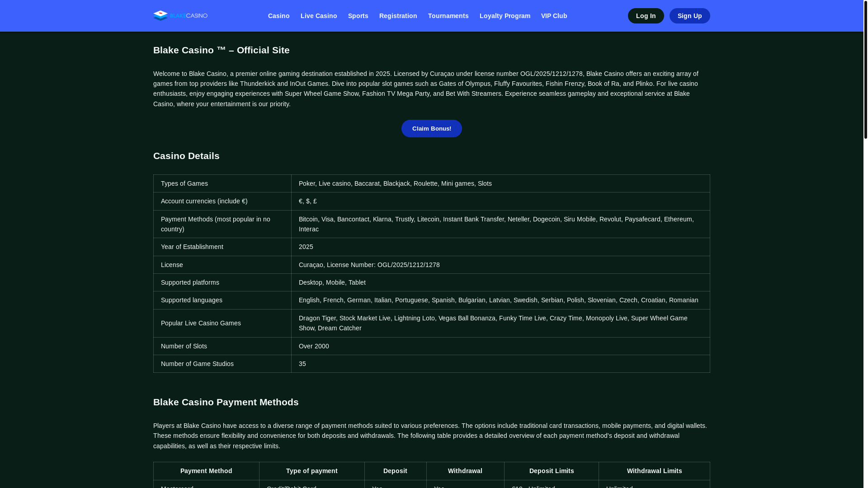This screenshot has height=488, width=868.
Task: Open the Tournaments menu item
Action: click(x=448, y=16)
